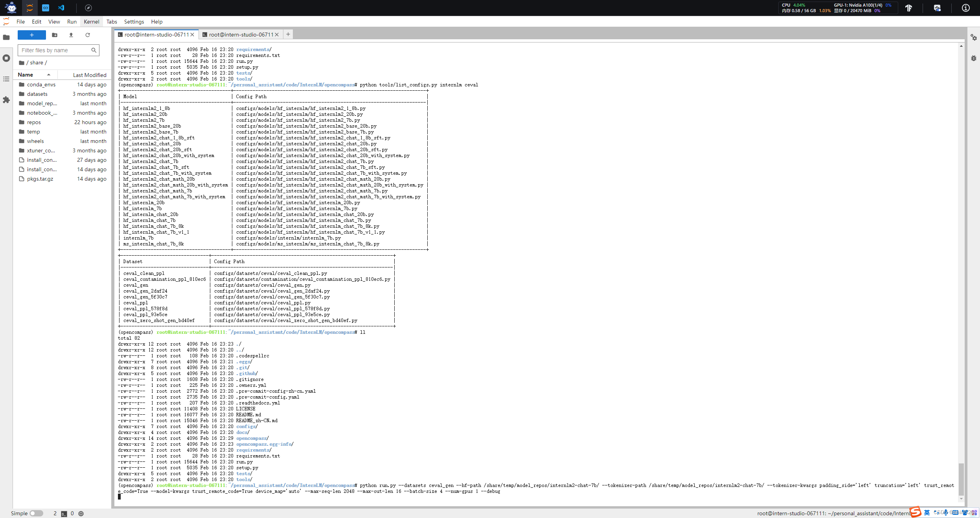Open the settings gear in right sidebar

click(x=974, y=38)
